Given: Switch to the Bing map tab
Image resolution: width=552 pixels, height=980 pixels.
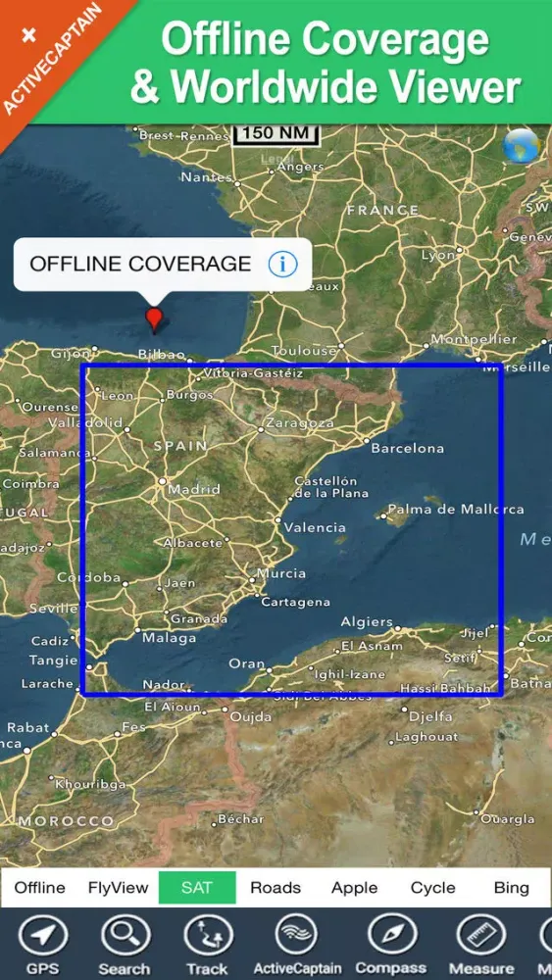Looking at the screenshot, I should 512,888.
